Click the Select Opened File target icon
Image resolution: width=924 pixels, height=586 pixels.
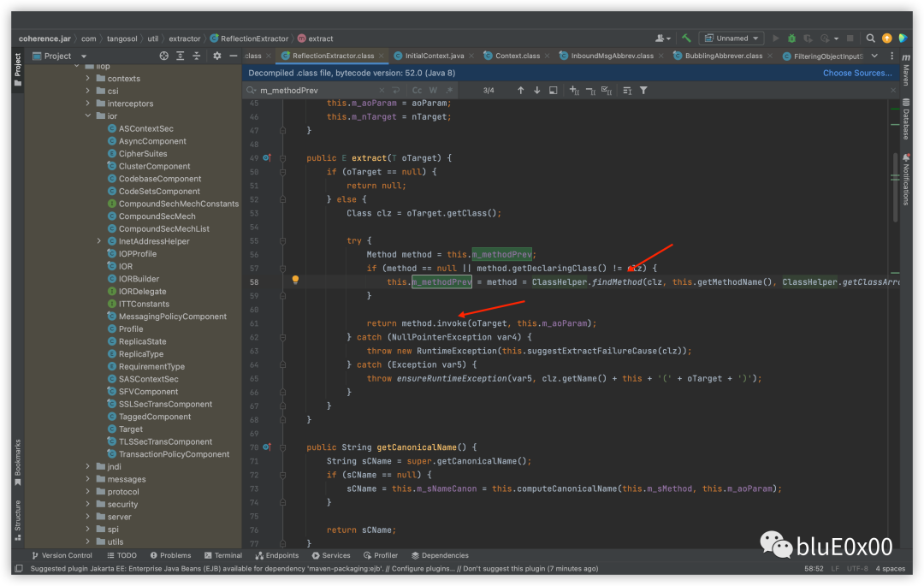(x=163, y=56)
